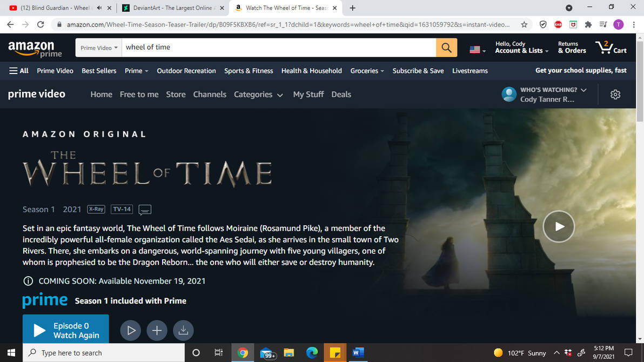Open Word from the taskbar
This screenshot has width=644, height=362.
(358, 353)
